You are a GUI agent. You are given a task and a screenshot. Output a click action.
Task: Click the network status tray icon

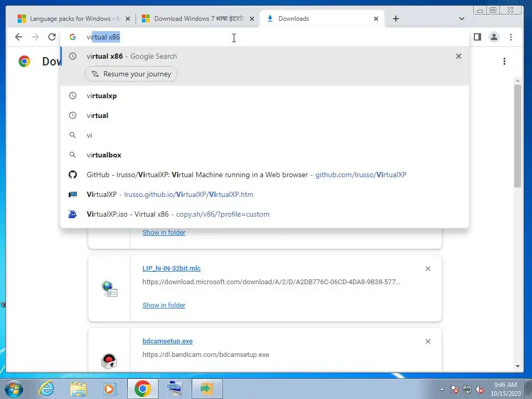point(467,389)
